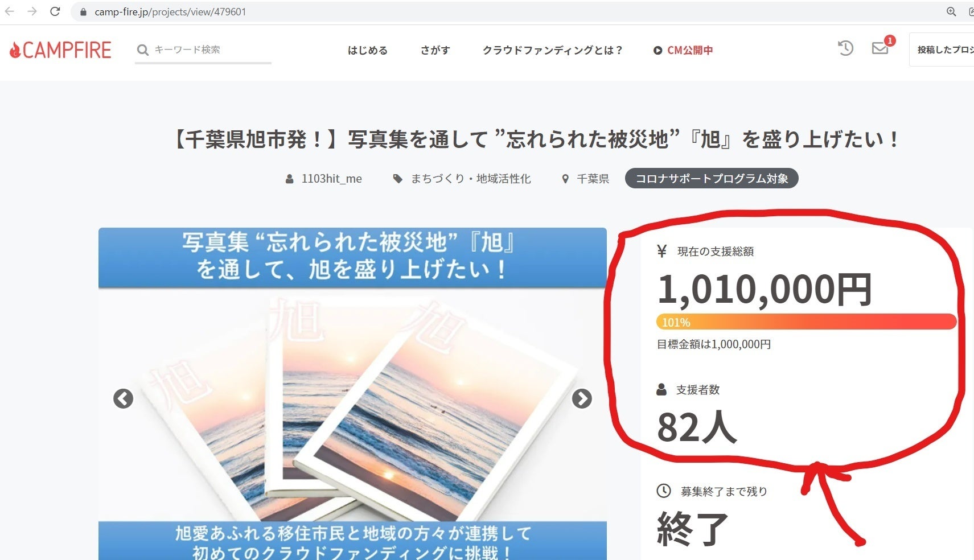Click the browser back arrow
974x560 pixels.
10,11
